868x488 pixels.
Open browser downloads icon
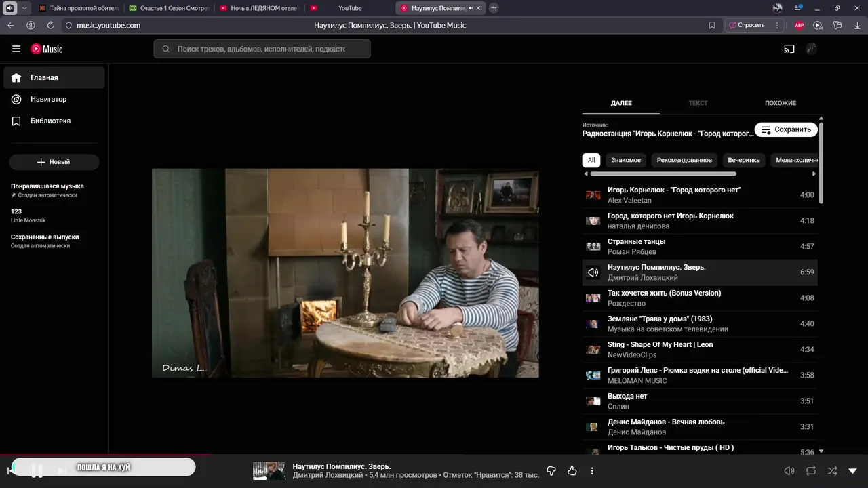click(x=856, y=25)
